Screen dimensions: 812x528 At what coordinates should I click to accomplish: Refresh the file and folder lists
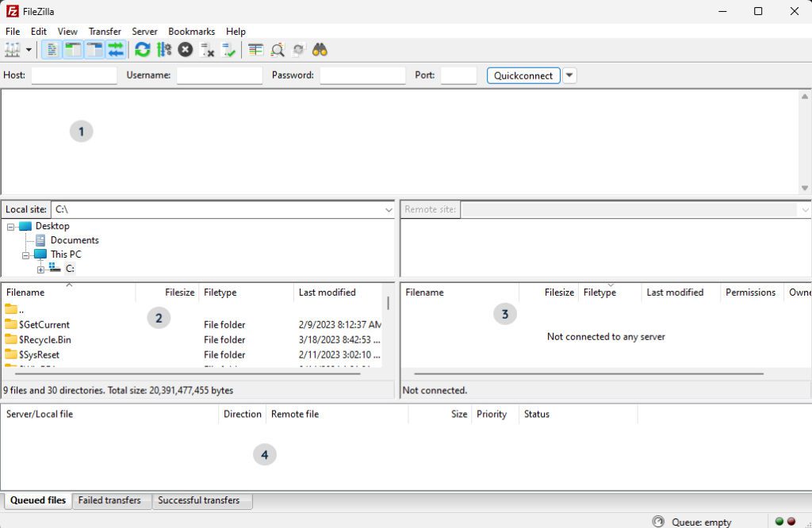pyautogui.click(x=143, y=50)
